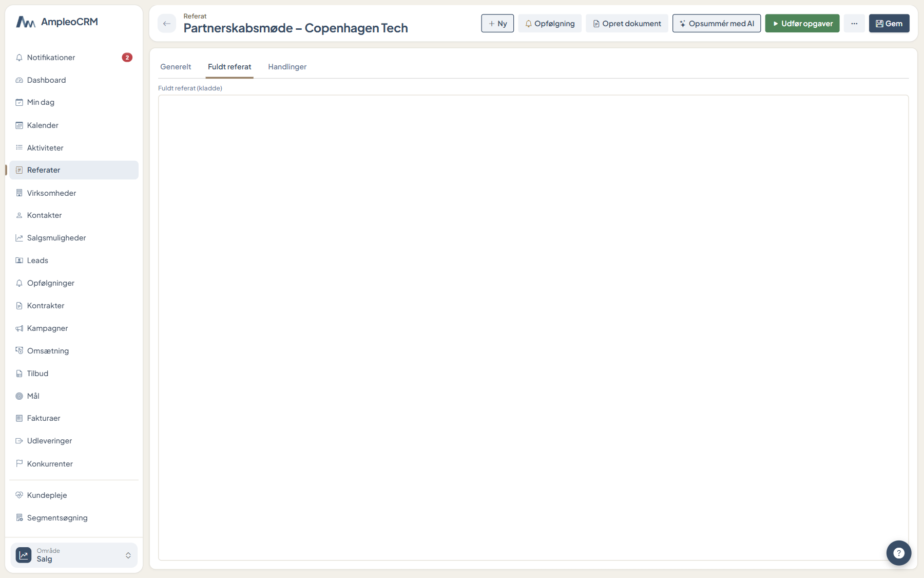Open Referater in the sidebar

(74, 170)
